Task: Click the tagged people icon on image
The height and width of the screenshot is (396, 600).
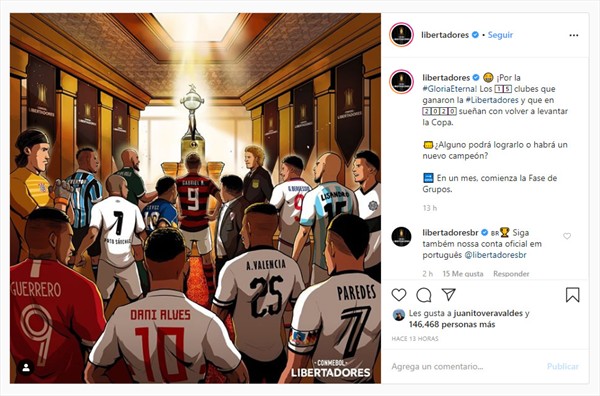Action: point(26,368)
